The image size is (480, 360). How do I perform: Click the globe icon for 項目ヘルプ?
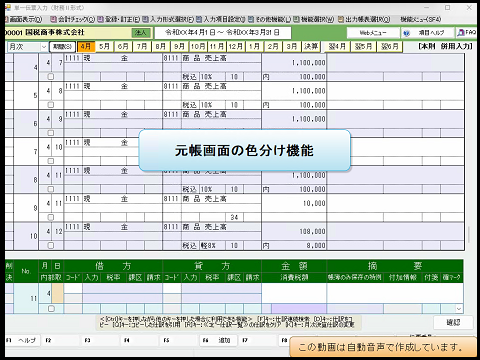pyautogui.click(x=406, y=33)
